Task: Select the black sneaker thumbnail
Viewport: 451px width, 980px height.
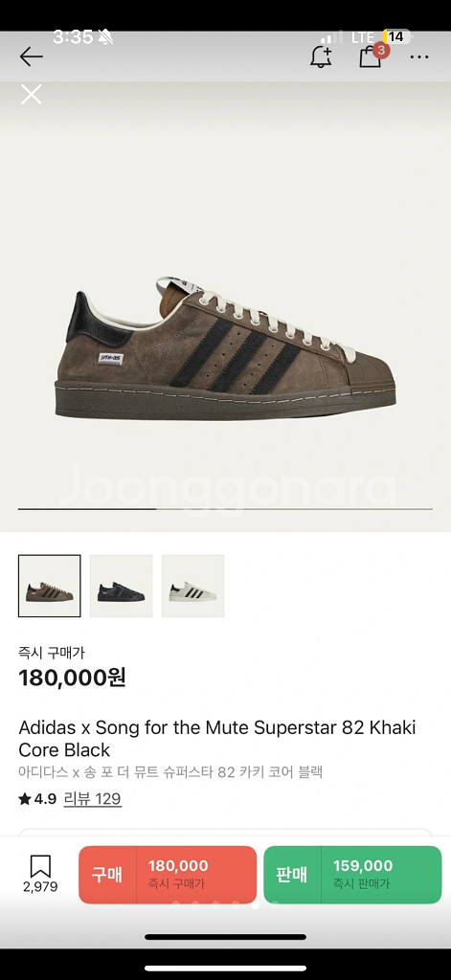Action: point(122,586)
